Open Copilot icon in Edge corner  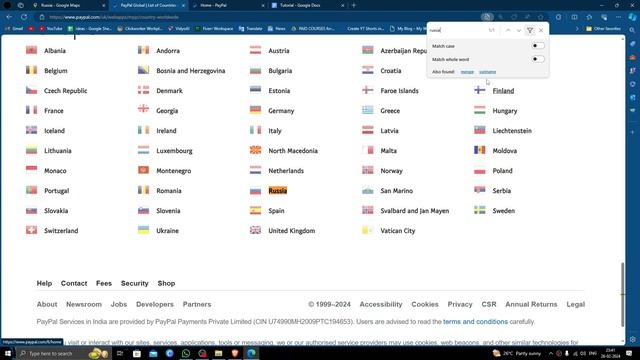coord(632,17)
